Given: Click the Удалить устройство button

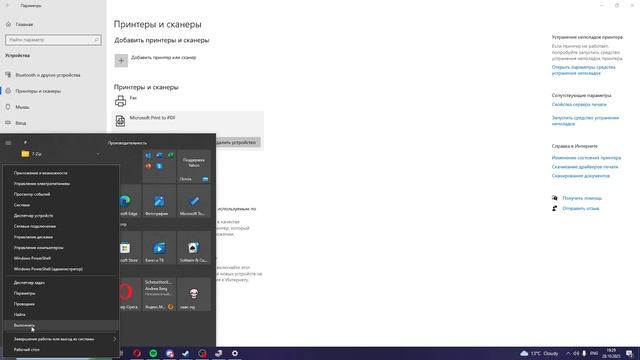Looking at the screenshot, I should tap(238, 142).
